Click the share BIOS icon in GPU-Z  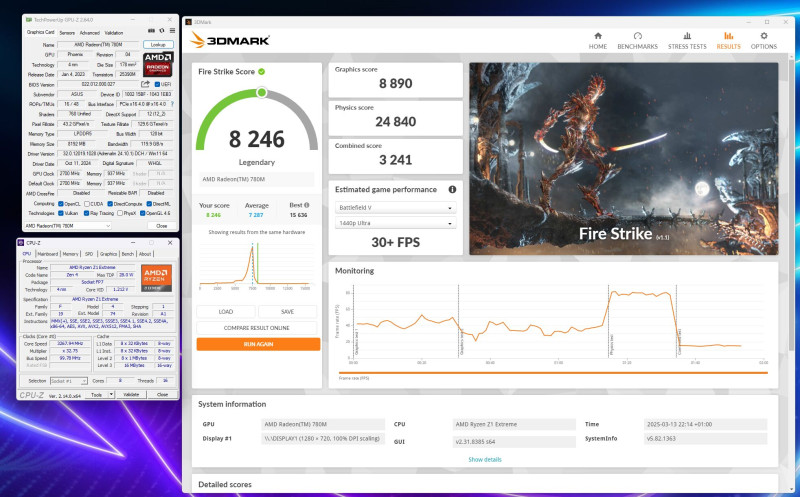click(145, 84)
